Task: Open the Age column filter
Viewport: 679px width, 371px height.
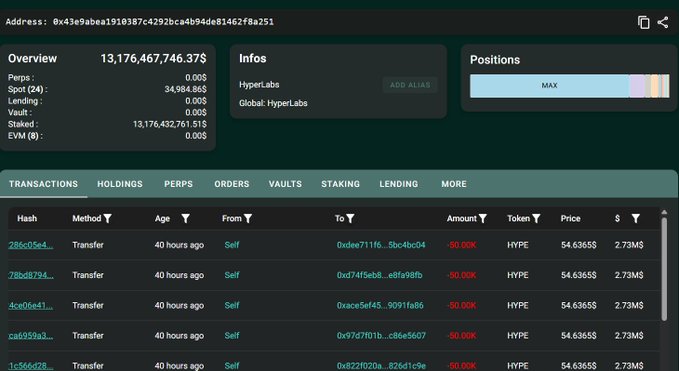Action: (x=185, y=219)
